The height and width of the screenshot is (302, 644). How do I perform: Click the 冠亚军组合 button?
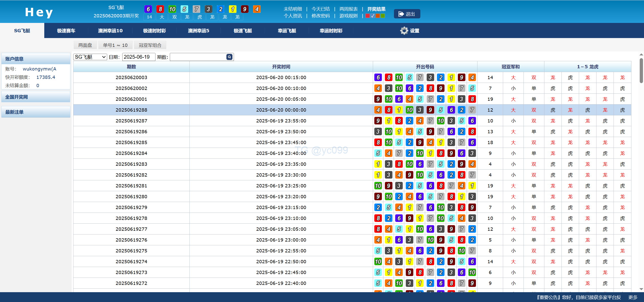[x=150, y=45]
